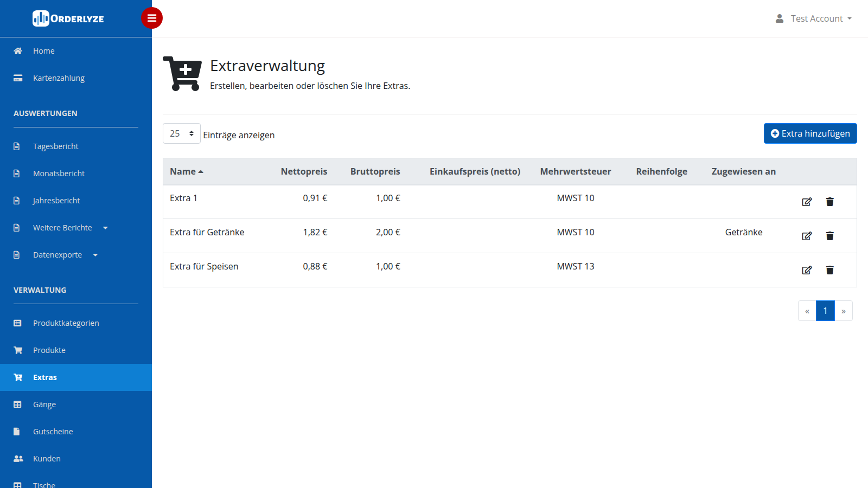This screenshot has width=868, height=488.
Task: Click the Extraverwaltung page heading
Action: 267,66
